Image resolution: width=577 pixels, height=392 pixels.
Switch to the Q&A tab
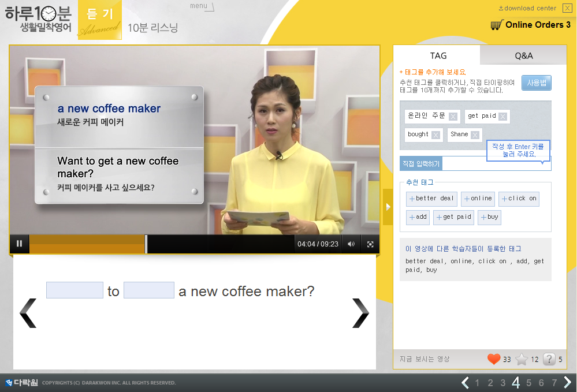tap(523, 55)
